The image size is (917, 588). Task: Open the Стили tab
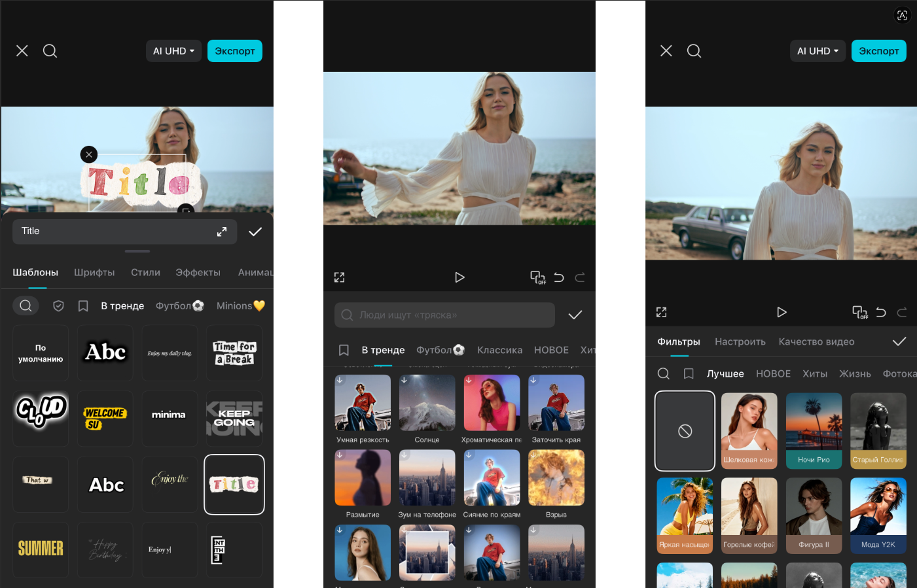click(145, 272)
